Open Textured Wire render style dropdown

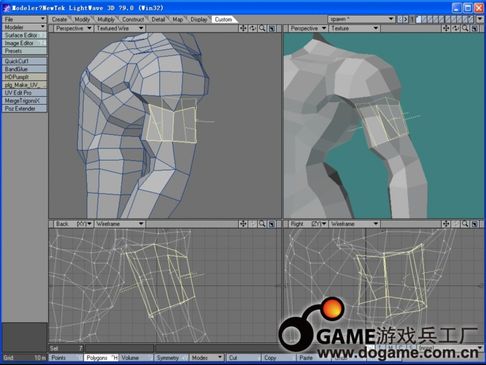pos(120,28)
